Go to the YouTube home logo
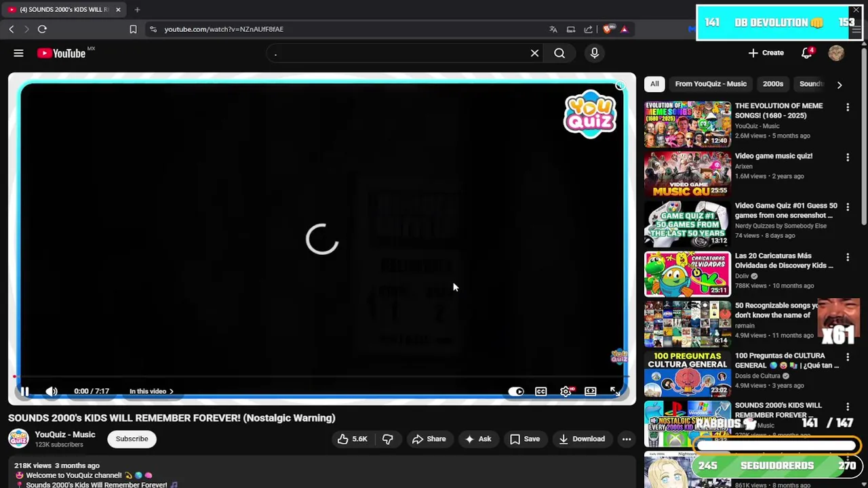 pyautogui.click(x=61, y=53)
